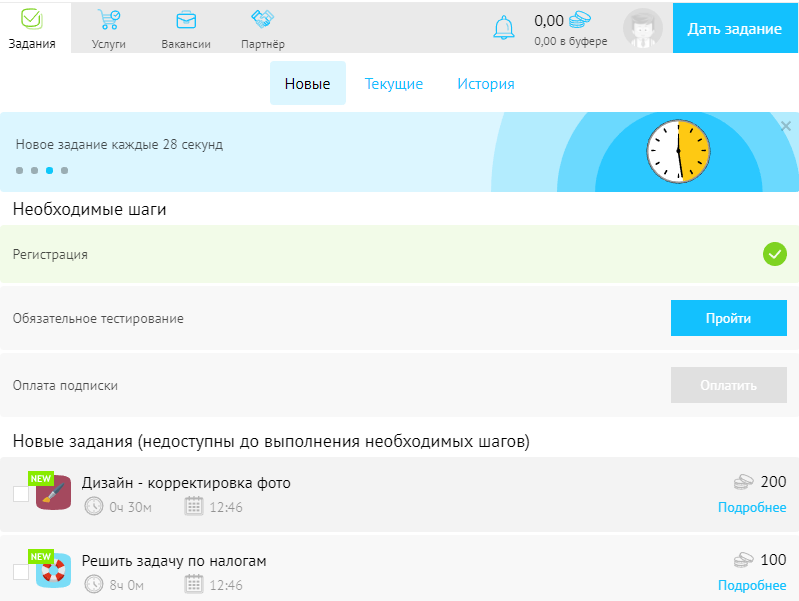
Task: Click the coins icon next to 200
Action: click(743, 482)
